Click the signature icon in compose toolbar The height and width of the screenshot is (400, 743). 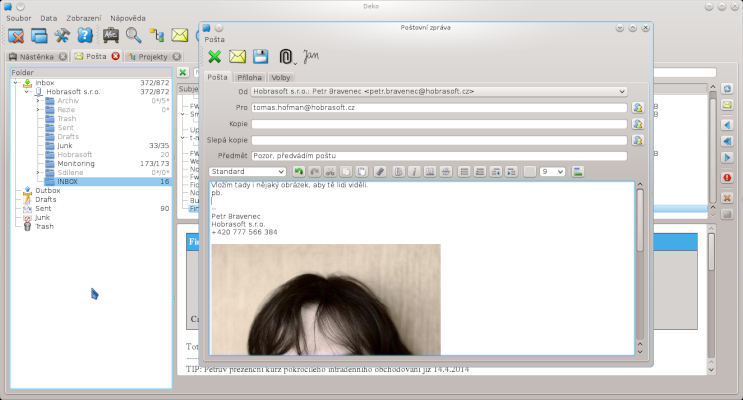pyautogui.click(x=312, y=56)
